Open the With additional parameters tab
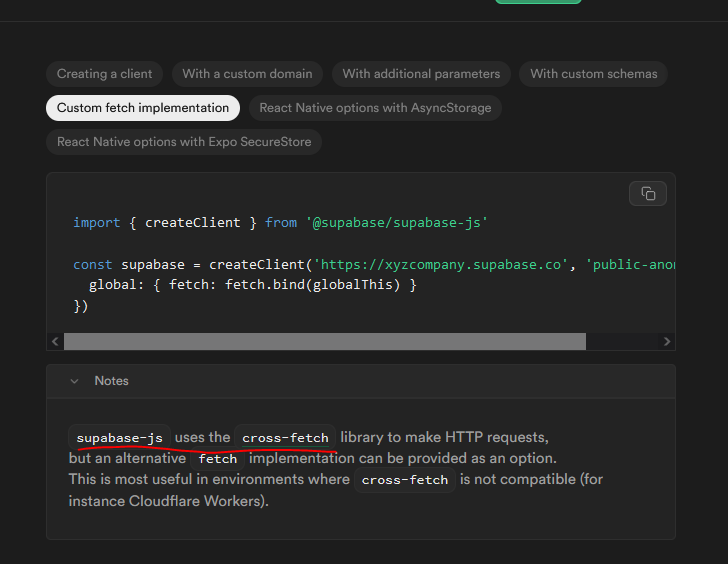 click(421, 74)
